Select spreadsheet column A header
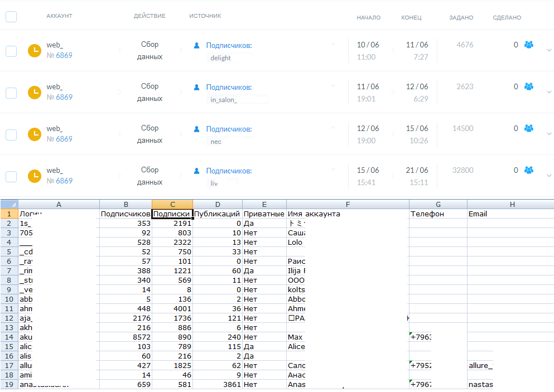The width and height of the screenshot is (554, 392). (x=59, y=204)
